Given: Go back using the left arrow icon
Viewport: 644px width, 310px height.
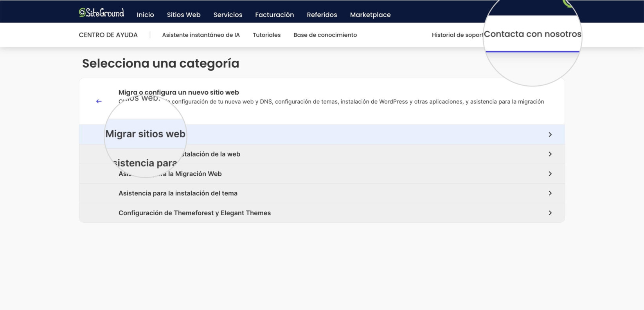Looking at the screenshot, I should click(99, 101).
